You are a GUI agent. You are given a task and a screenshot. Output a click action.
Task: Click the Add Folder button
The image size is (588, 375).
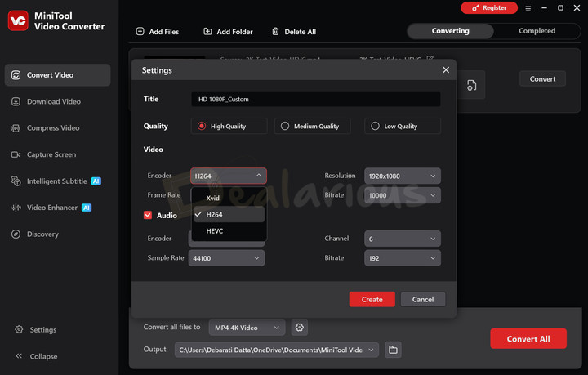(228, 32)
